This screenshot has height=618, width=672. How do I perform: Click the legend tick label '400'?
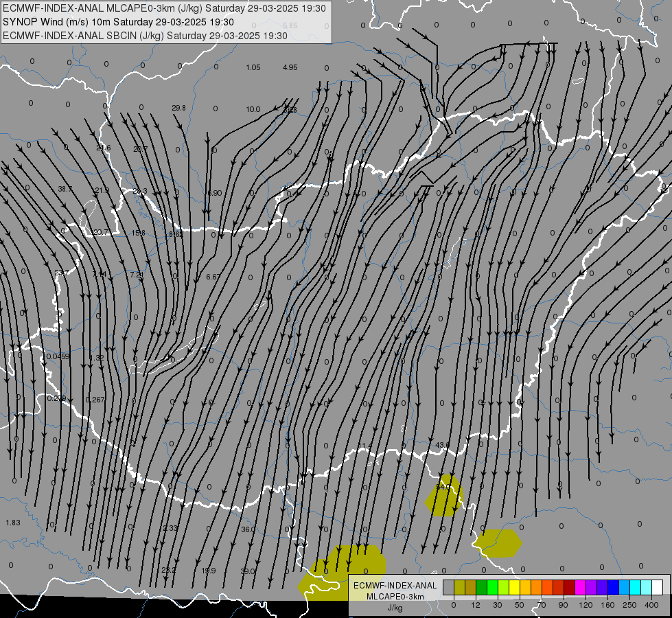click(651, 605)
